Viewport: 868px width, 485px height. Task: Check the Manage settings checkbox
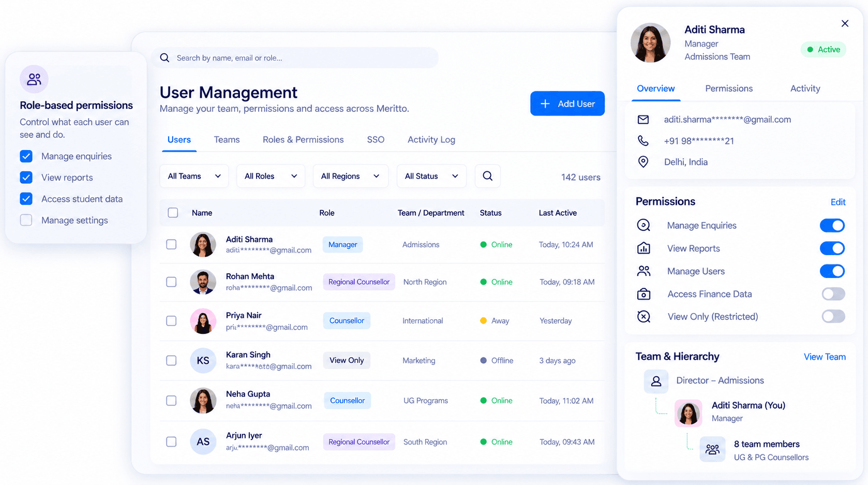click(x=26, y=220)
